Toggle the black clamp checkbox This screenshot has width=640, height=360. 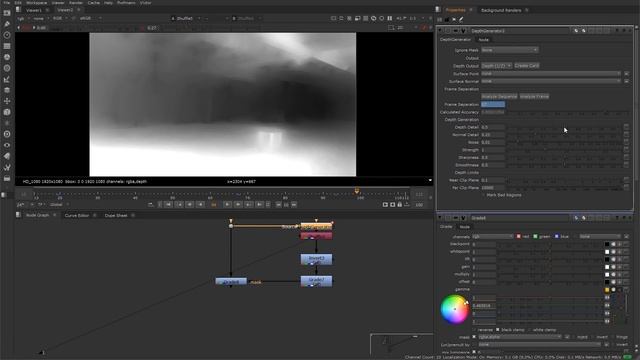pos(498,330)
